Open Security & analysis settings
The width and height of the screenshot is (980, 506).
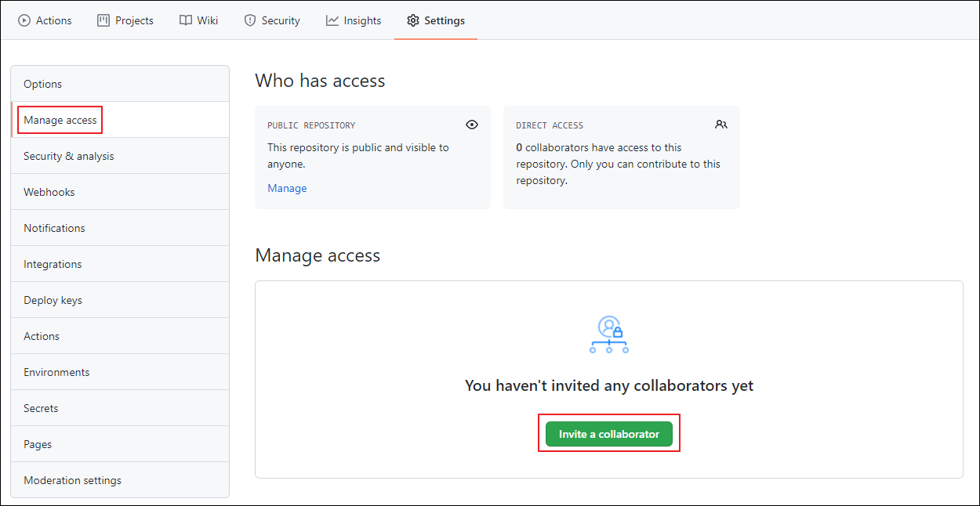pyautogui.click(x=120, y=156)
